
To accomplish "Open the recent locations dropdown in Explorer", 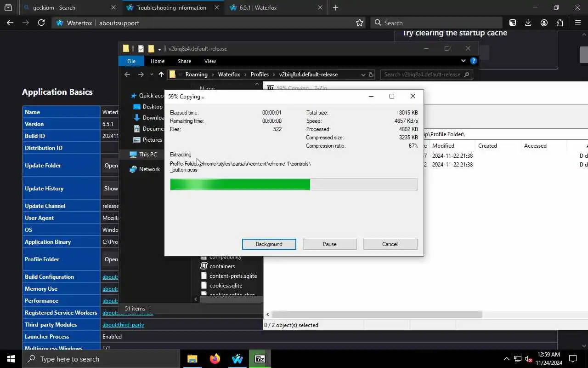I will [x=151, y=75].
